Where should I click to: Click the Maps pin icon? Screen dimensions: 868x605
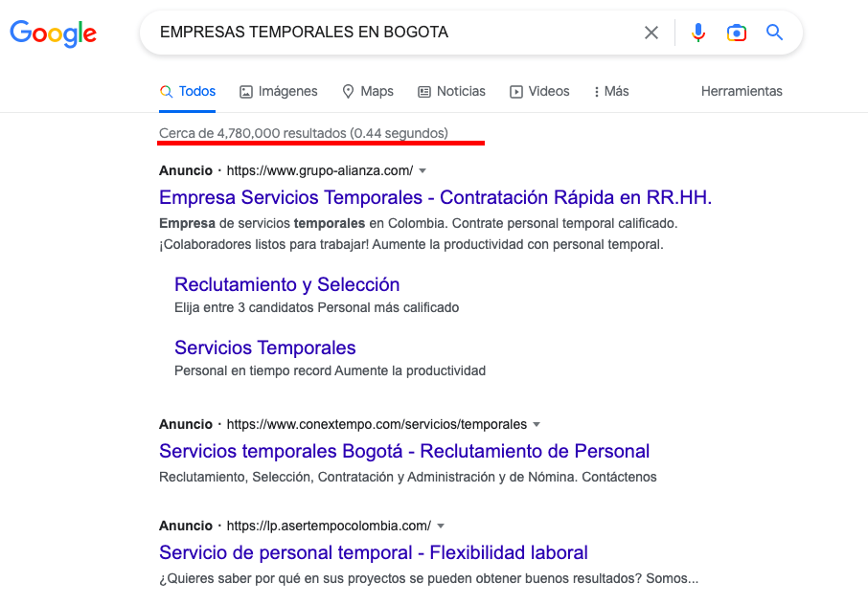coord(348,91)
